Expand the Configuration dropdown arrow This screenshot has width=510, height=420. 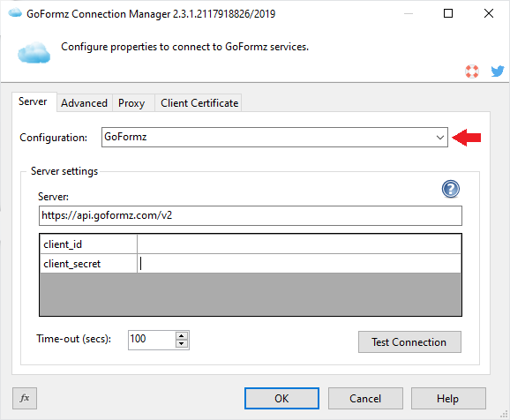pyautogui.click(x=439, y=138)
